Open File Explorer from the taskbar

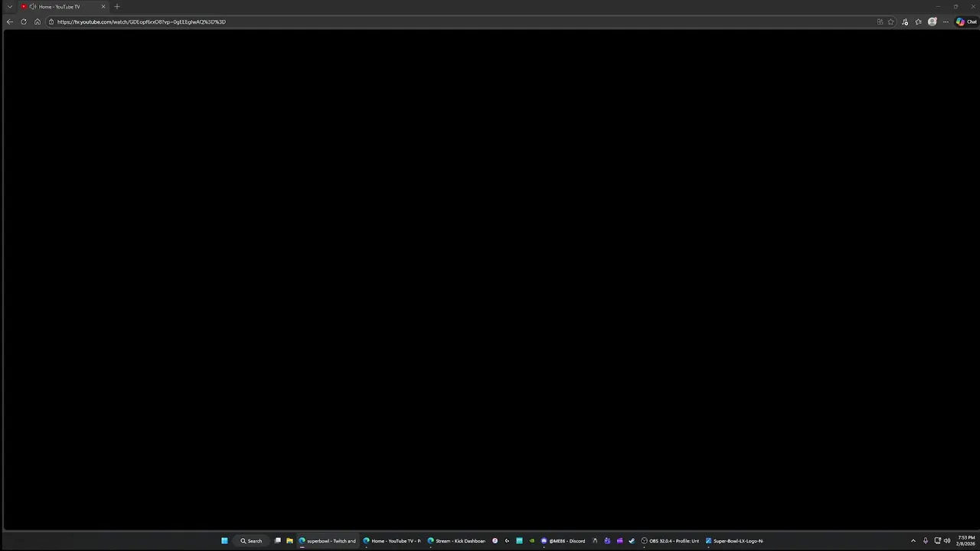click(289, 541)
